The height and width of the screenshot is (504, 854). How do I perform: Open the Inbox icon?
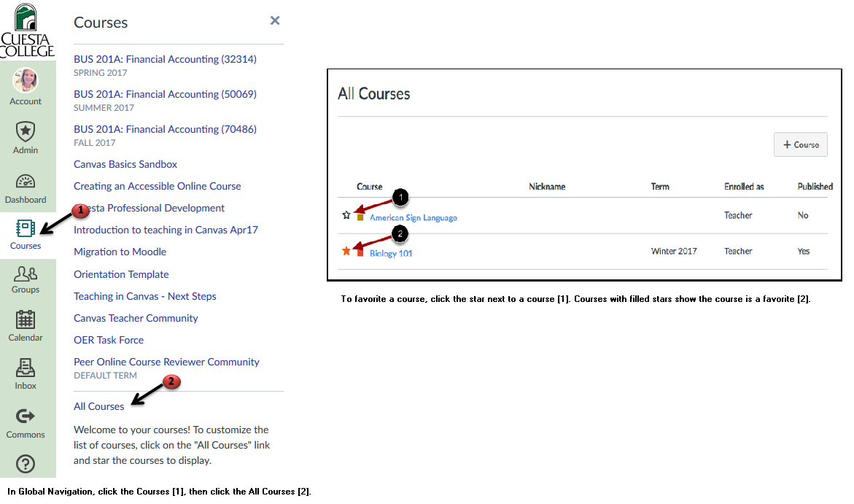26,367
